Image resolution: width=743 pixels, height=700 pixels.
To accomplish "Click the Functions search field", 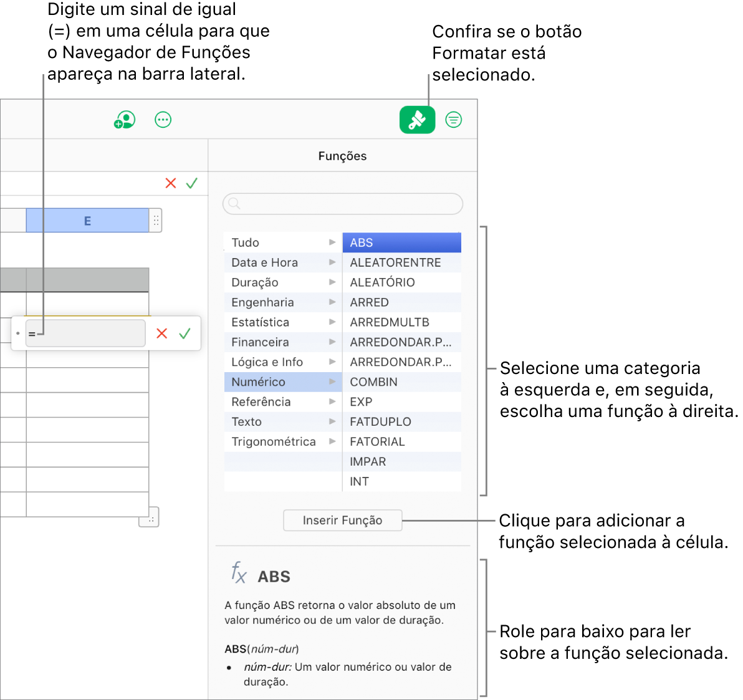I will [x=342, y=204].
